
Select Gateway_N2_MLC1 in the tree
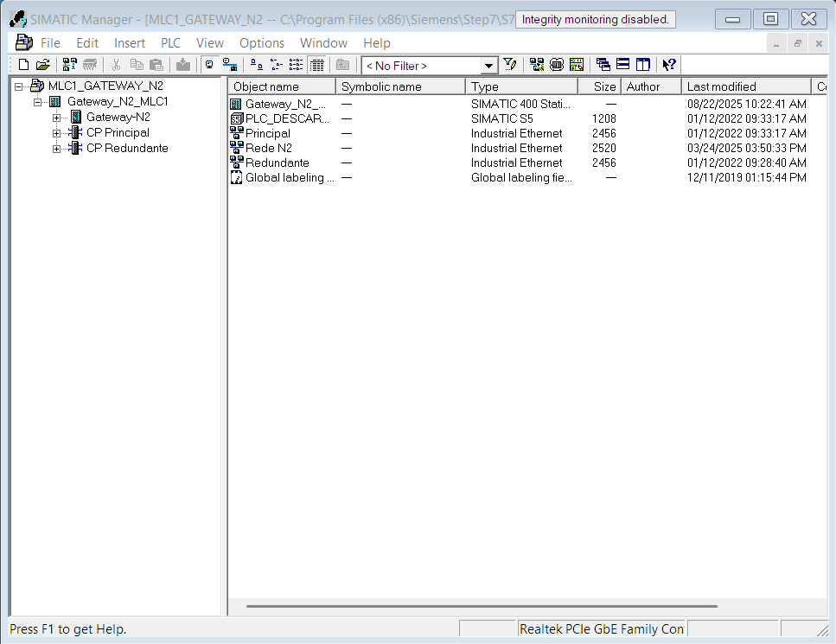click(118, 101)
